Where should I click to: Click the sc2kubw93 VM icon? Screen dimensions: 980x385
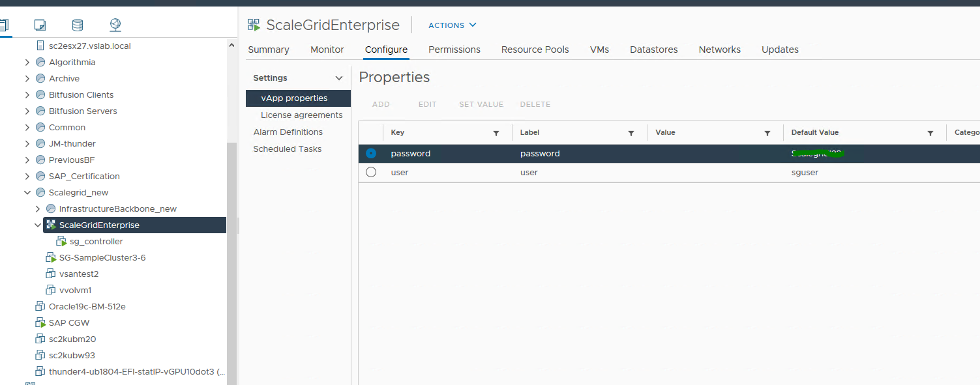[40, 356]
